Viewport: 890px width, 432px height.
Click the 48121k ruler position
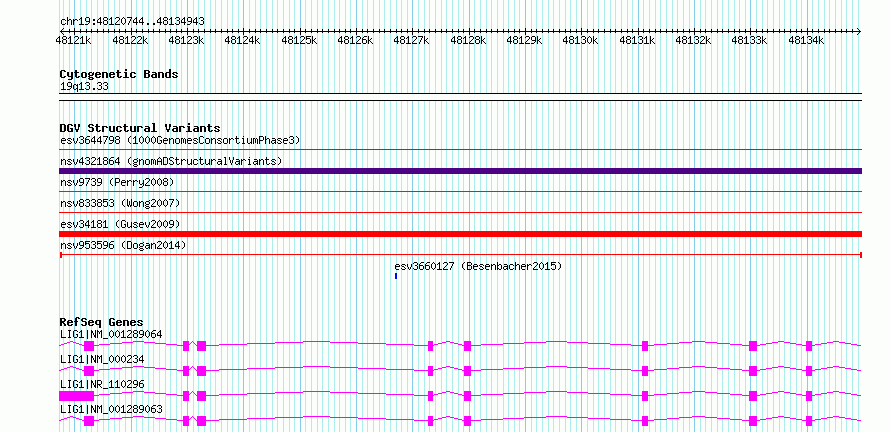coord(74,40)
